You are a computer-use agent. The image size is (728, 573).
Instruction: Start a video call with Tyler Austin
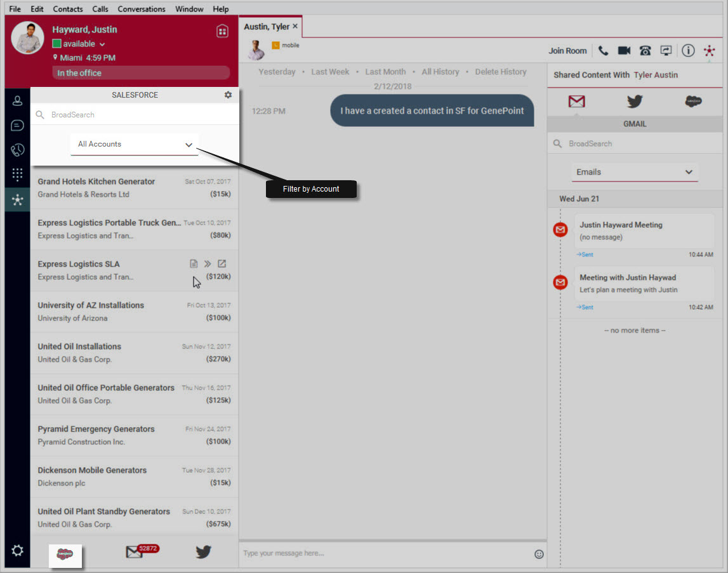pyautogui.click(x=624, y=51)
